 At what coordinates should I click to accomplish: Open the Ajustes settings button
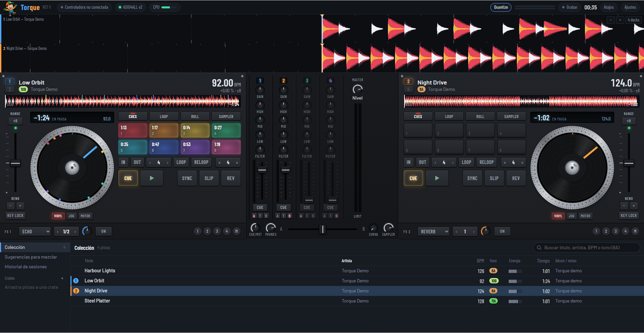point(630,7)
